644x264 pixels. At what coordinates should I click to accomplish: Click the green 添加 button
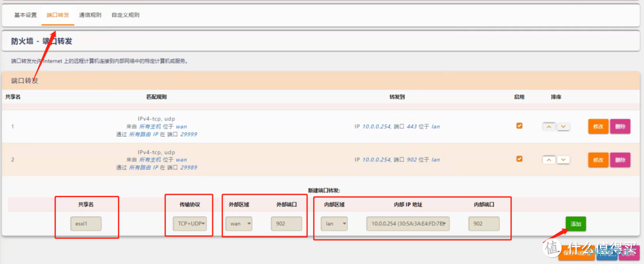pyautogui.click(x=575, y=223)
